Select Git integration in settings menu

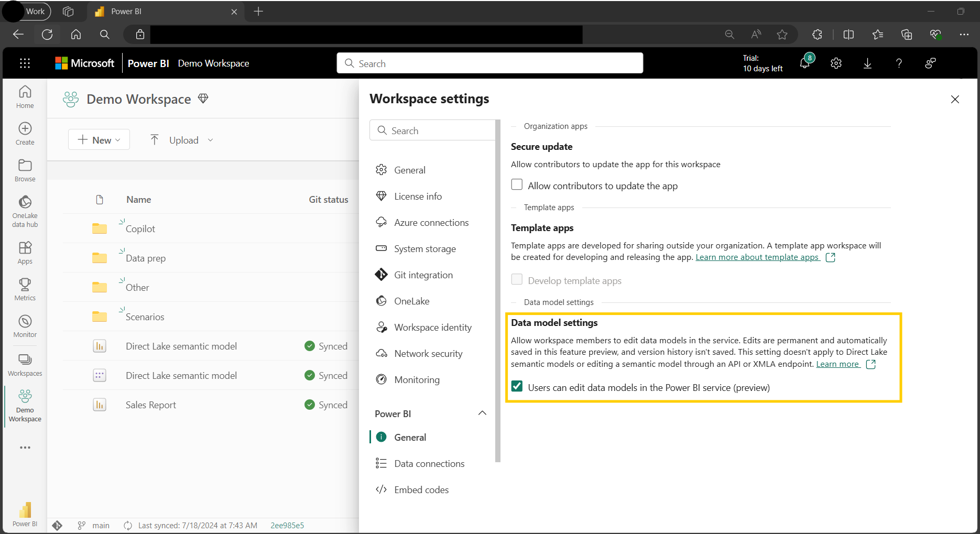423,275
